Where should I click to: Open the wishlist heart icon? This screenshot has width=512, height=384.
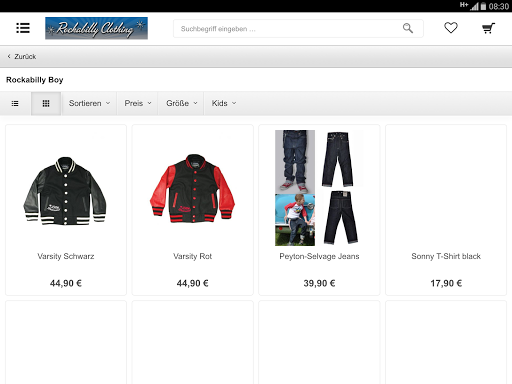tap(451, 28)
